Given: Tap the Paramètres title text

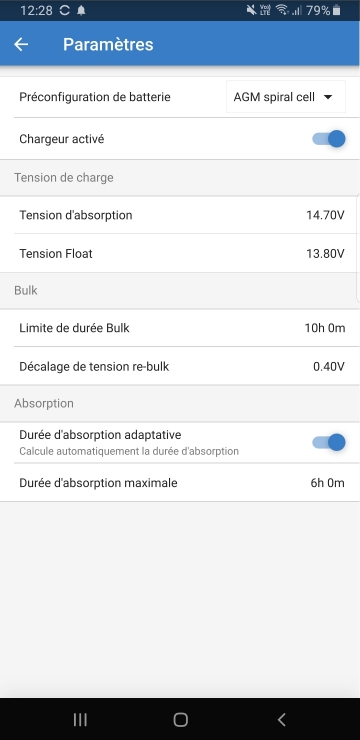Looking at the screenshot, I should tap(108, 44).
